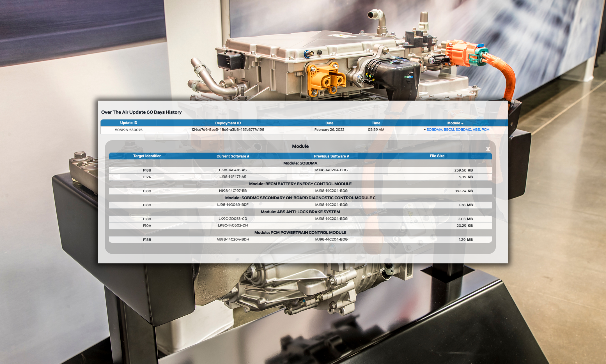Collapse the module list using the caret arrow
Screen dimensions: 606x364
pos(424,129)
